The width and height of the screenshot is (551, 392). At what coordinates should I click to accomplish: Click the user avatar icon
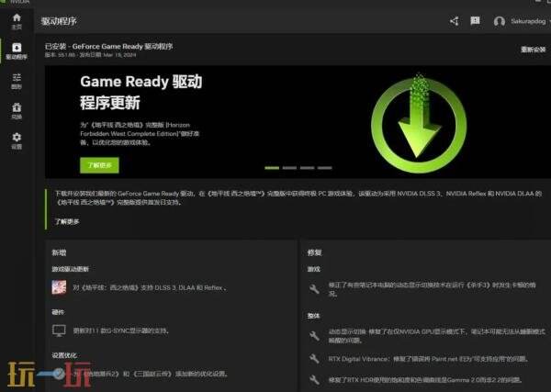500,21
